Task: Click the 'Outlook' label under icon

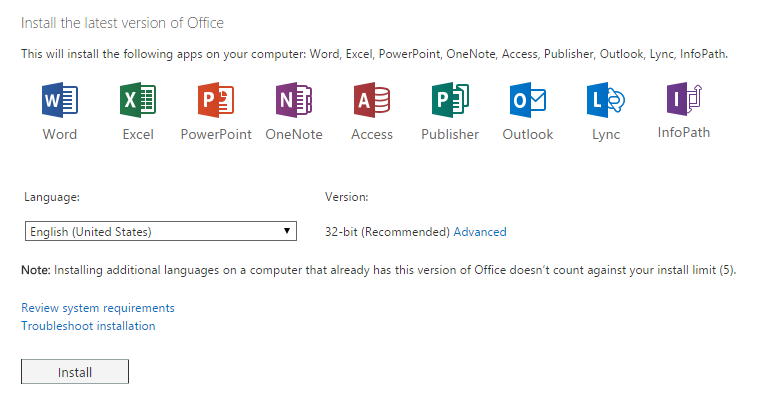Action: point(528,134)
